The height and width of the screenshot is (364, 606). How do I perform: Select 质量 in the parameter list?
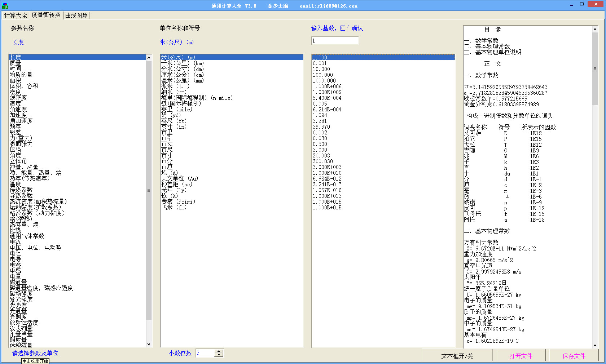(77, 63)
